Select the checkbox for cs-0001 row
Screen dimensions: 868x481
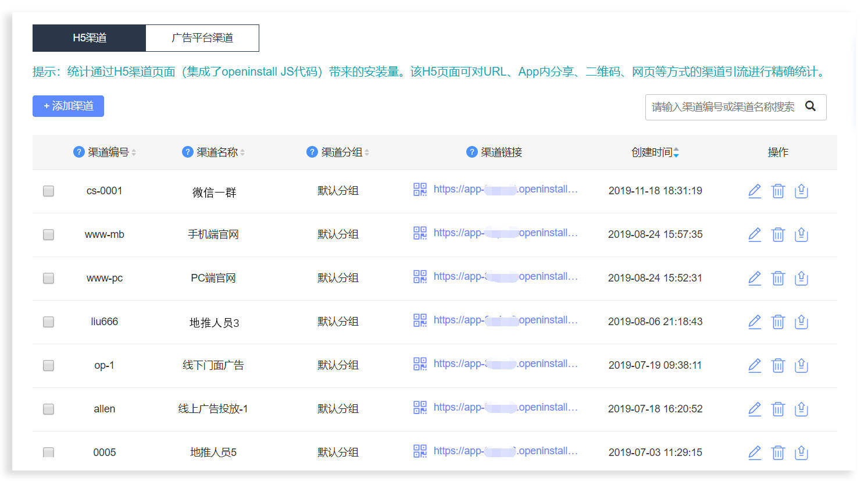48,191
